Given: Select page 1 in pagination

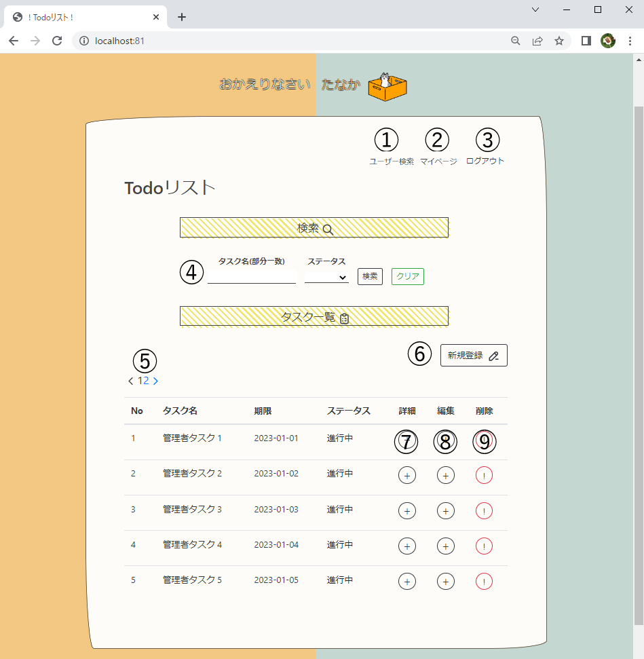Looking at the screenshot, I should pyautogui.click(x=140, y=381).
